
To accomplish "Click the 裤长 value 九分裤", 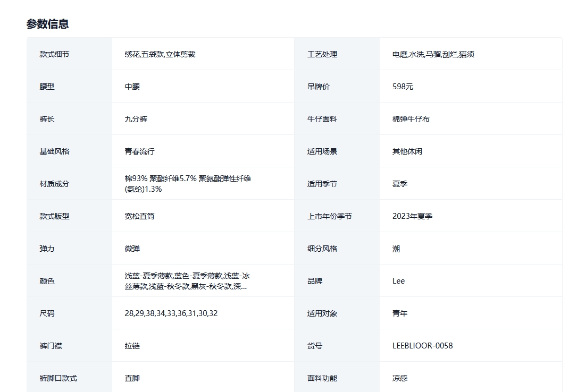I will (x=136, y=119).
